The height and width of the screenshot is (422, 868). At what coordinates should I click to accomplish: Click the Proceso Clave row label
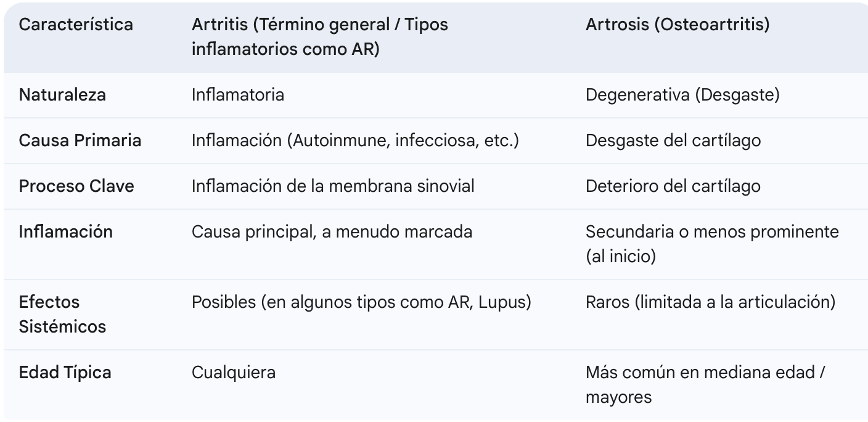pyautogui.click(x=76, y=186)
